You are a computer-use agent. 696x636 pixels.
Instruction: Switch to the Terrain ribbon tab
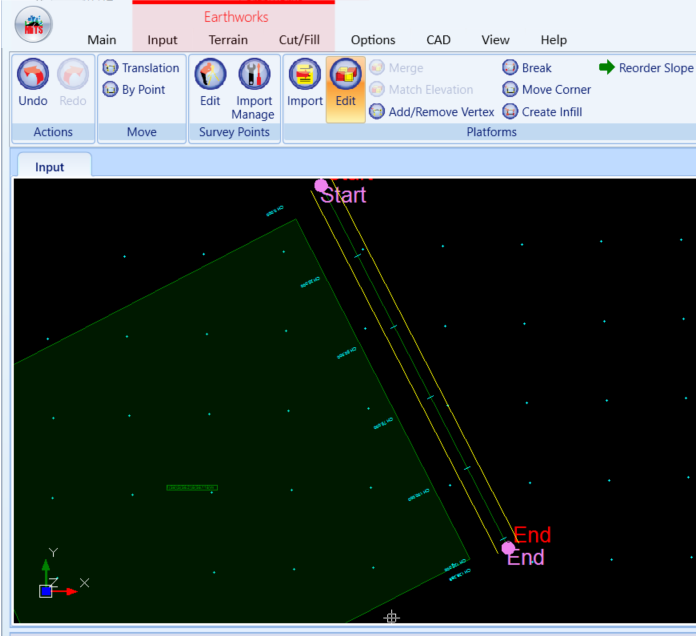point(228,40)
